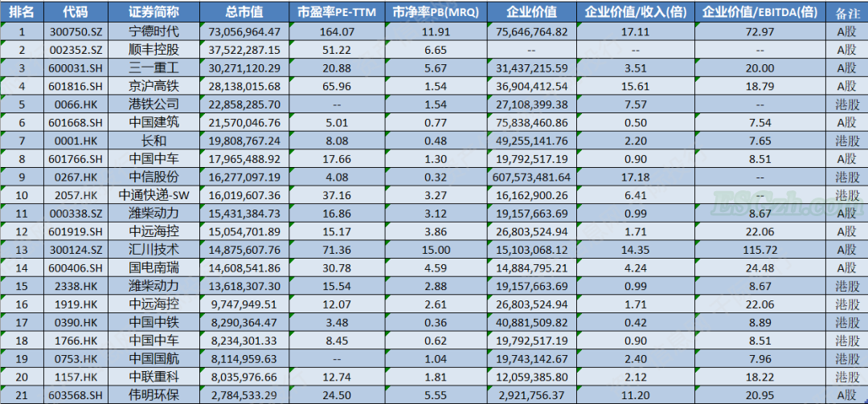Select the 排名 column header
This screenshot has width=868, height=404.
coord(22,11)
